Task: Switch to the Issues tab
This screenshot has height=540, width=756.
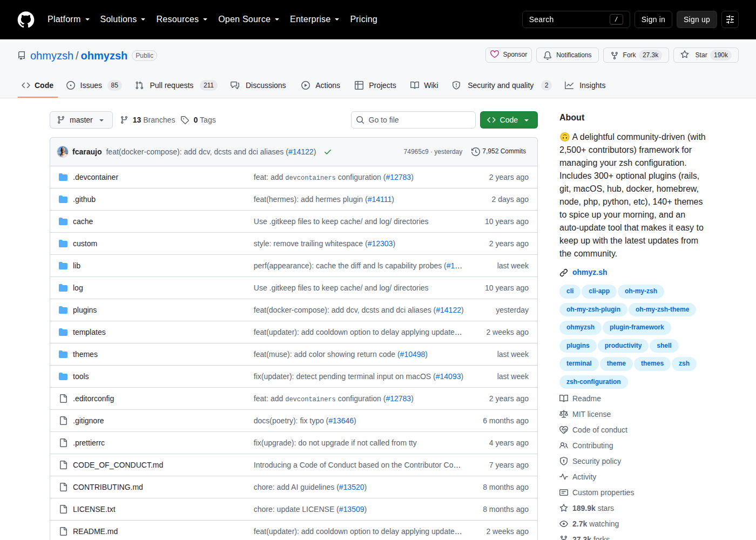Action: click(x=93, y=85)
